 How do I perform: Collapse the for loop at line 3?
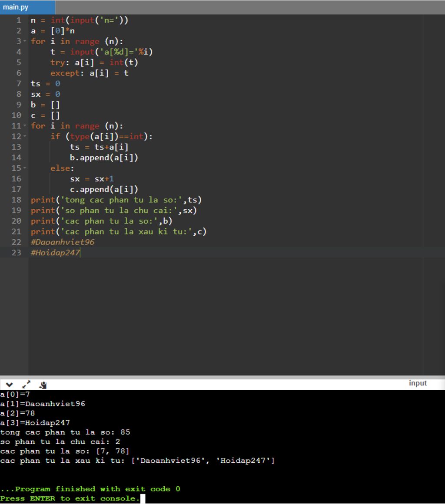[25, 41]
